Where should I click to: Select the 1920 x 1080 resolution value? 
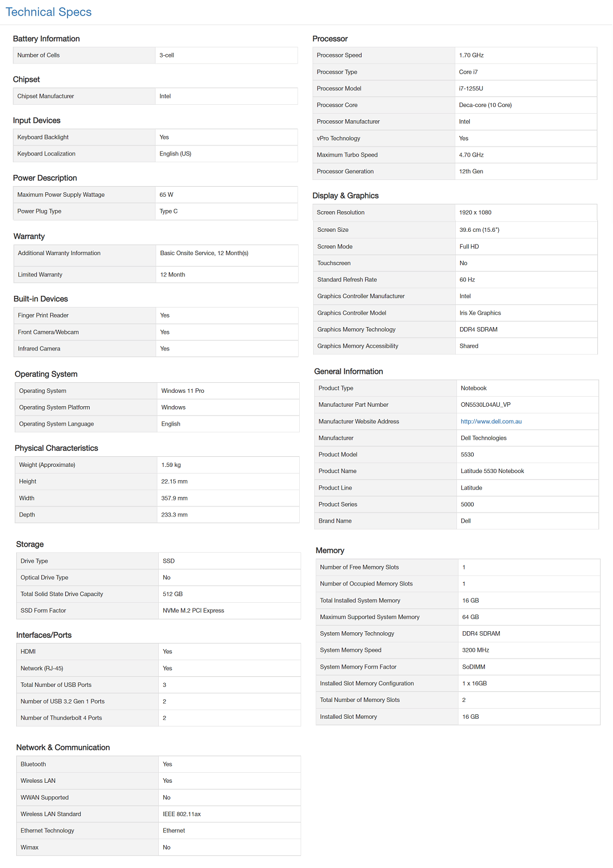tap(475, 213)
